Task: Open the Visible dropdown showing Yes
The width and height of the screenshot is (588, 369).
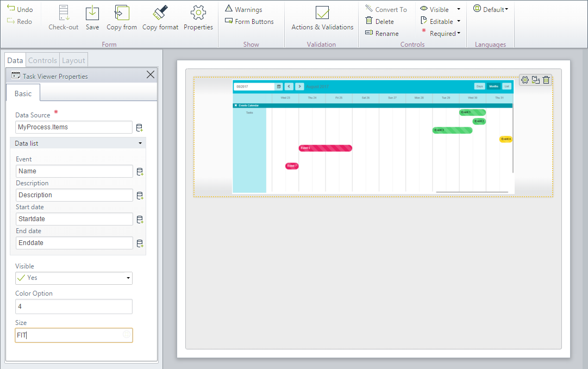Action: (129, 278)
